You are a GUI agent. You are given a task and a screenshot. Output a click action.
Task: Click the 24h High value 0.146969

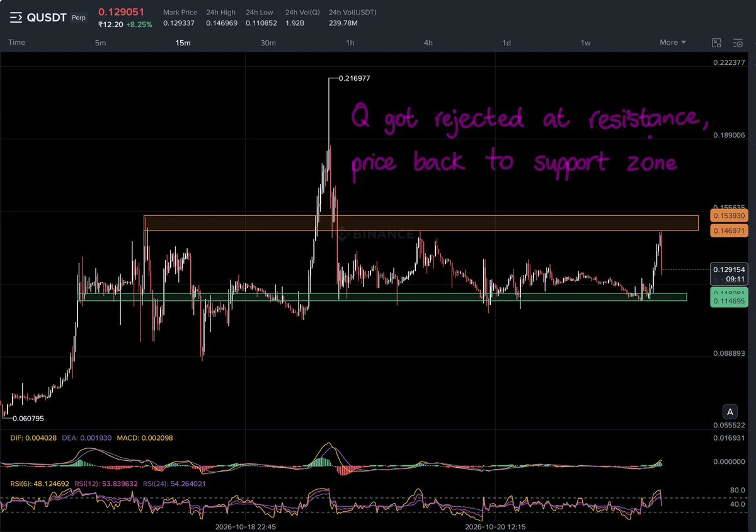tap(222, 23)
